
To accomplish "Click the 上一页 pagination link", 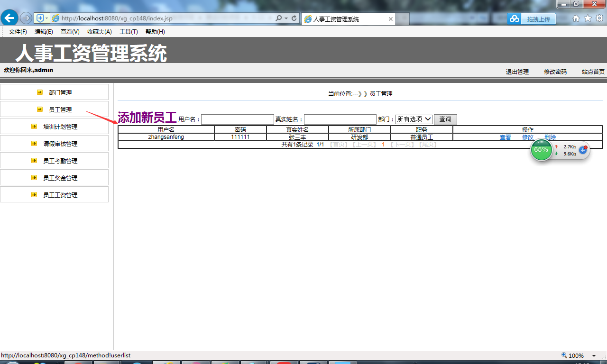I will [364, 145].
